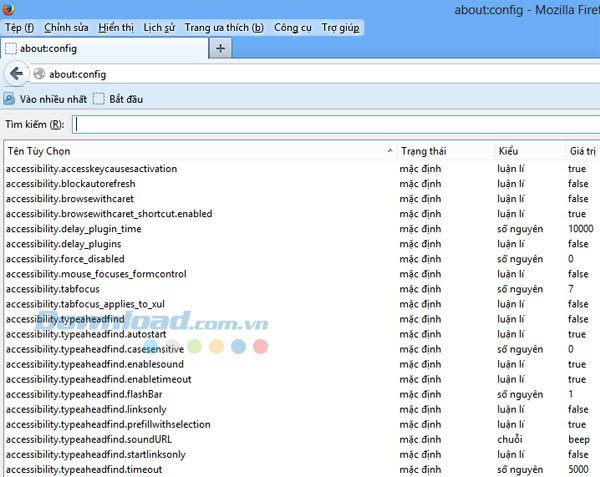Sort by the 'Trạng thái' column header
600x477 pixels.
424,151
